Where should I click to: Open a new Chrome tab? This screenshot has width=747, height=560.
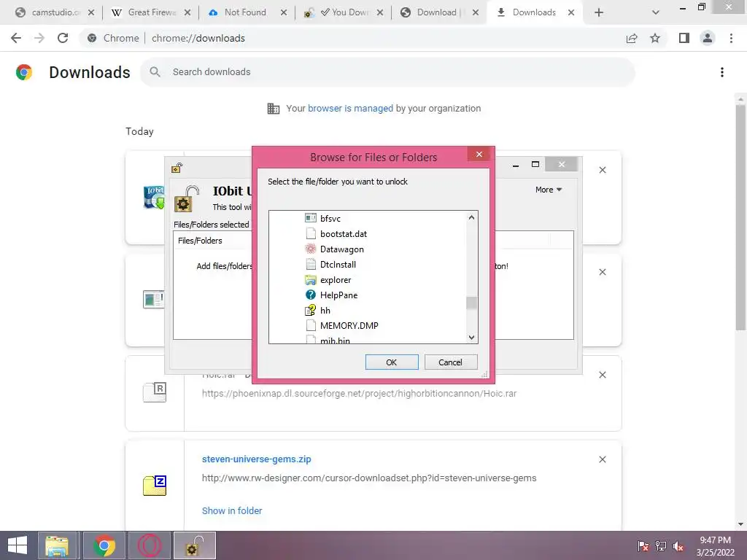tap(599, 12)
